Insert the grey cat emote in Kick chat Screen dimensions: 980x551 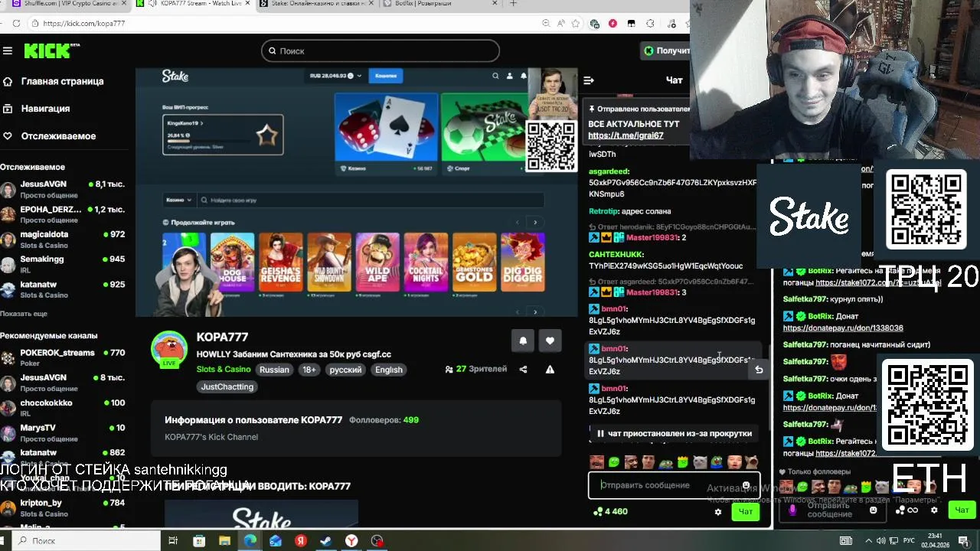[701, 462]
